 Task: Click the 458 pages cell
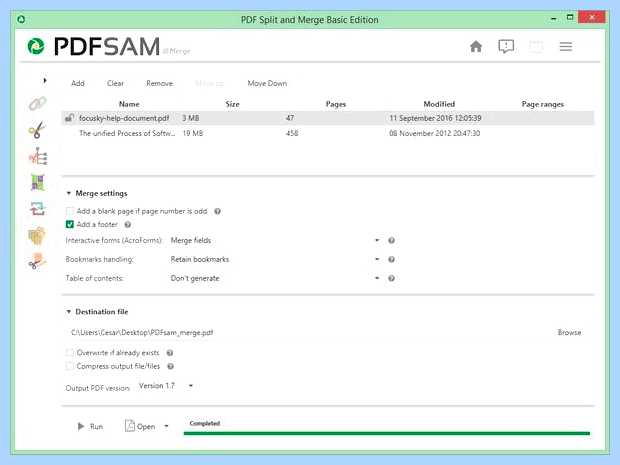coord(292,133)
